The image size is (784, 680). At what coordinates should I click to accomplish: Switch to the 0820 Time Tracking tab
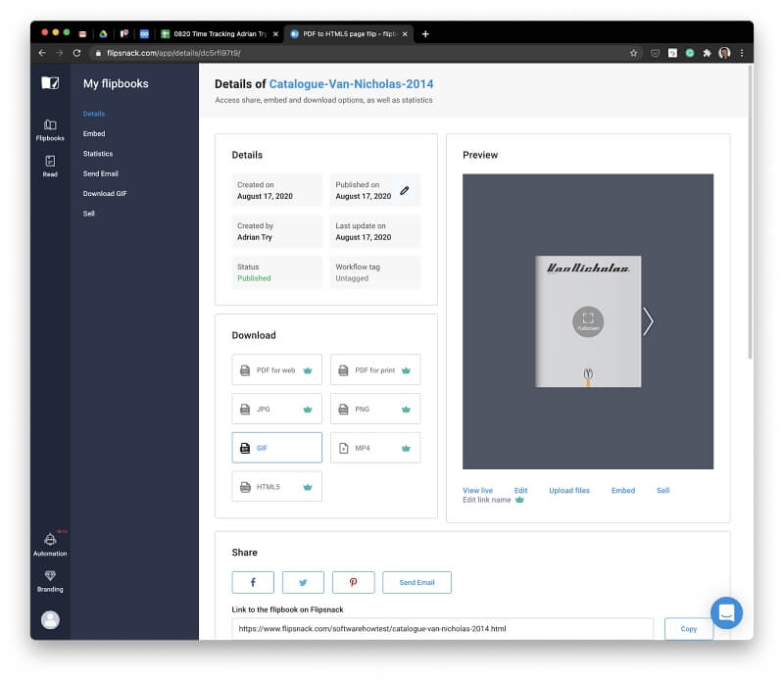(x=218, y=34)
